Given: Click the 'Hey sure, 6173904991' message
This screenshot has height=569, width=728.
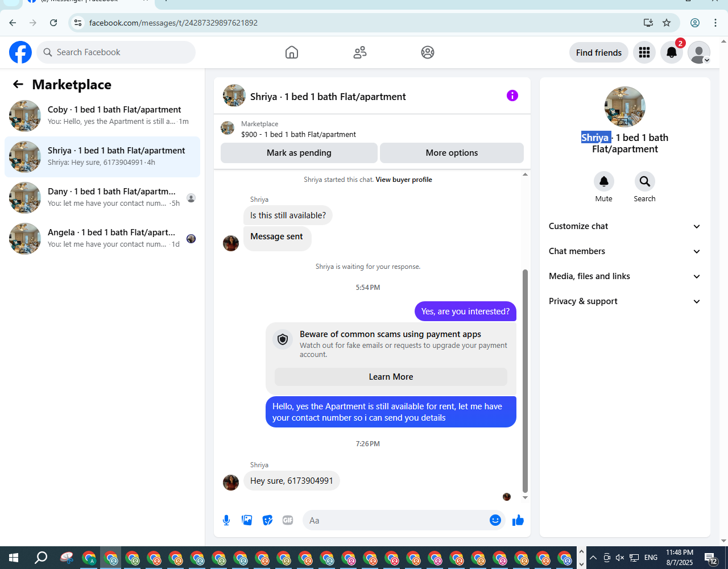Looking at the screenshot, I should pos(292,481).
